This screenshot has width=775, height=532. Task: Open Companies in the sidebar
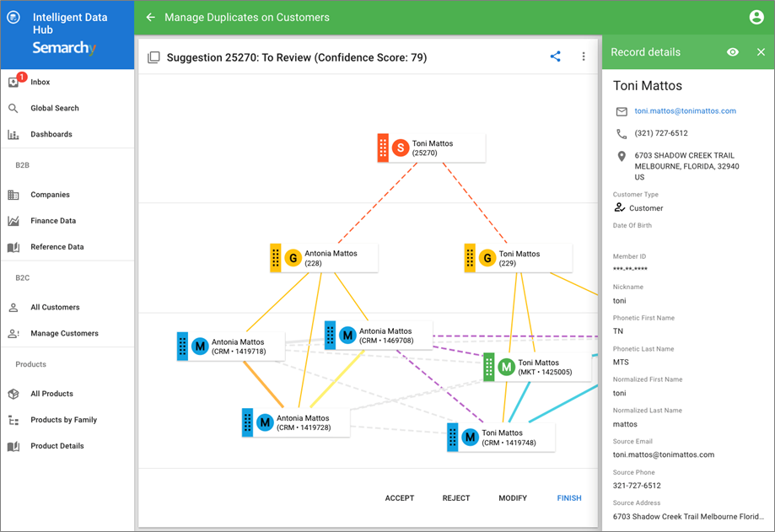pyautogui.click(x=67, y=195)
